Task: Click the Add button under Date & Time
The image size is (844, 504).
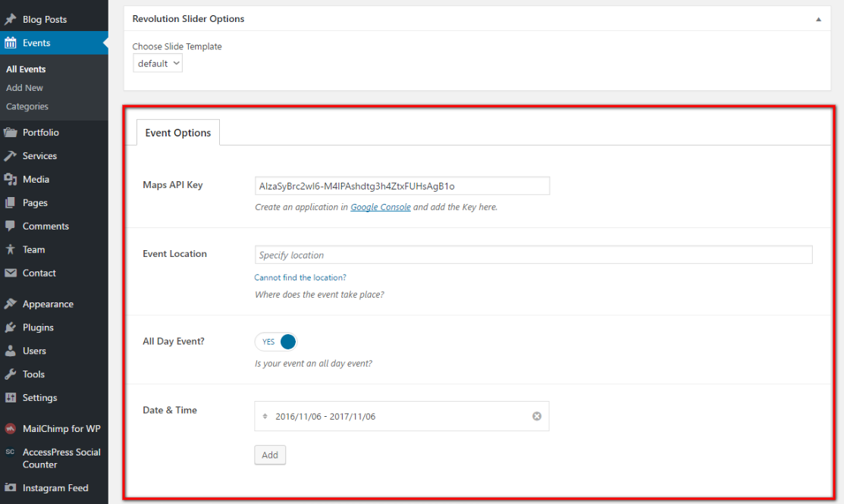Action: [x=270, y=455]
